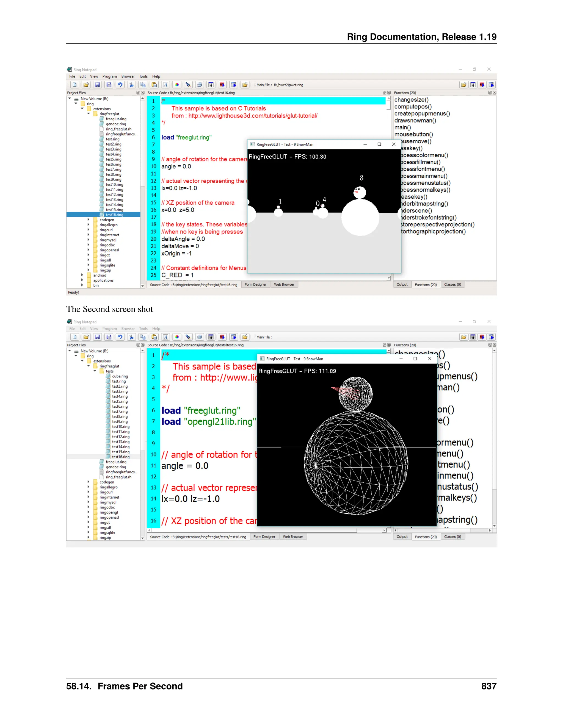Image resolution: width=563 pixels, height=728 pixels.
Task: Click Debug bug icon in lower Ring Notepad
Action: coord(211,337)
